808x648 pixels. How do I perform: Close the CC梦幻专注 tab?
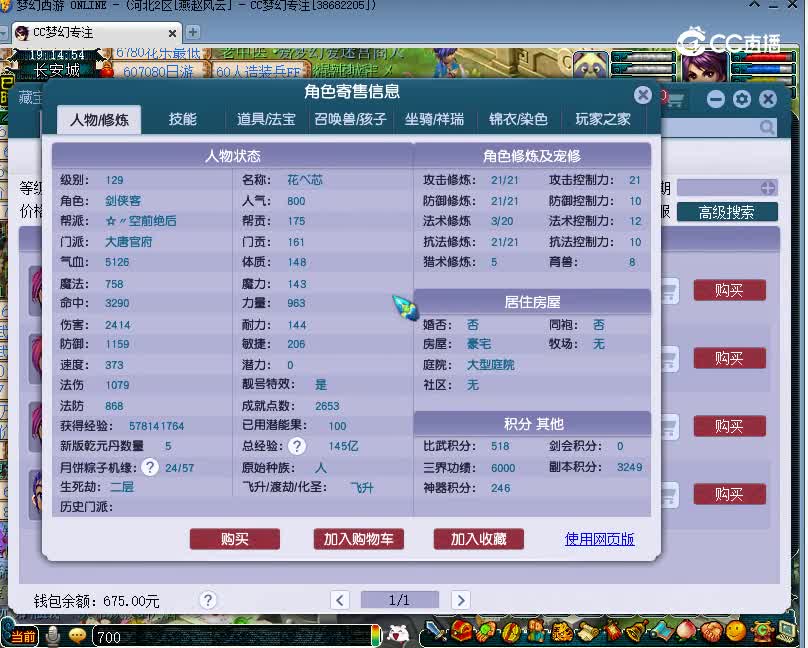(172, 33)
